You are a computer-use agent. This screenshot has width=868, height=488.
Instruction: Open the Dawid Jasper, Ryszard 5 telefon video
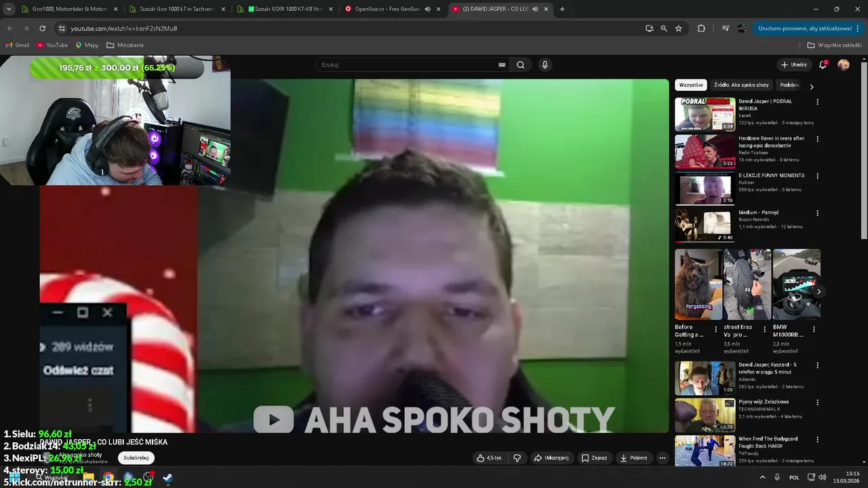pyautogui.click(x=705, y=378)
